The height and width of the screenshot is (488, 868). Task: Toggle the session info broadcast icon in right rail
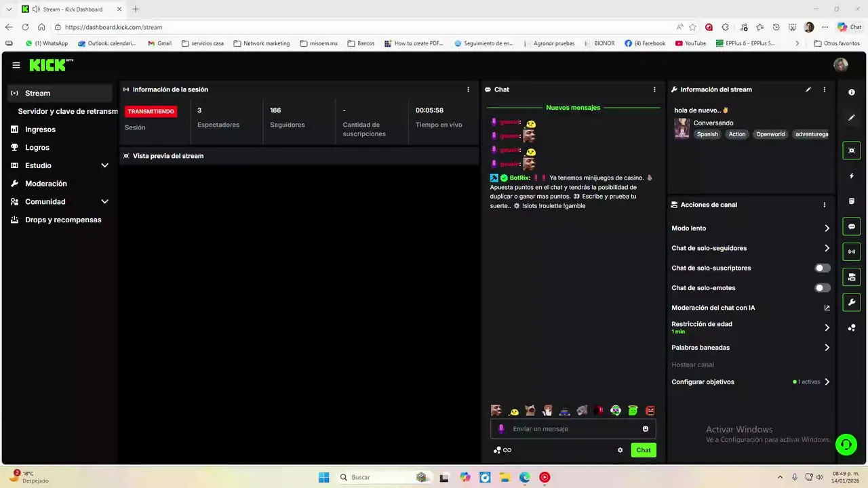click(852, 251)
